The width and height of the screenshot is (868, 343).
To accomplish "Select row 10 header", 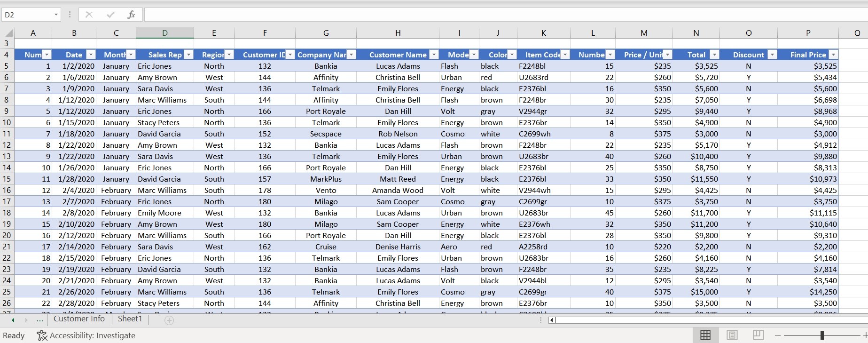I will pyautogui.click(x=7, y=122).
